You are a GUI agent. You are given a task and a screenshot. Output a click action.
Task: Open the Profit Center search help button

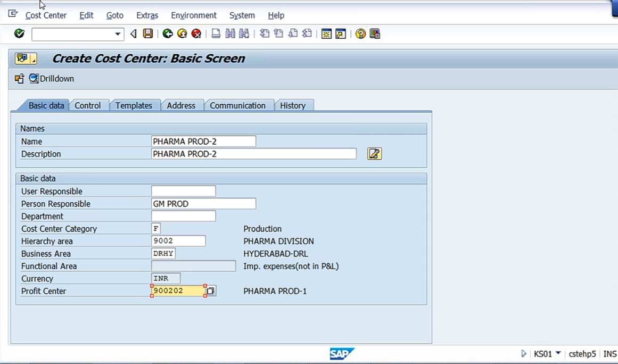click(211, 291)
